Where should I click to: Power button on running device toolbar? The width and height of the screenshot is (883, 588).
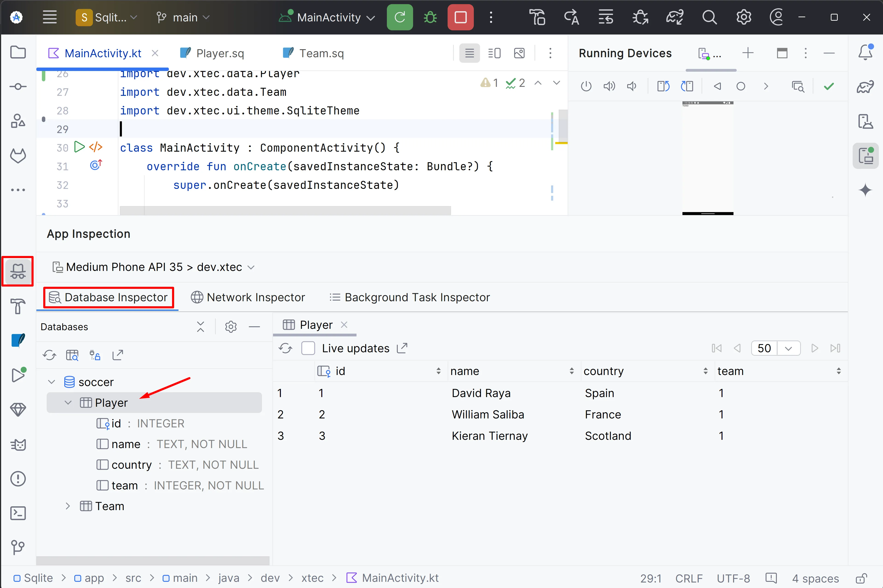point(586,87)
